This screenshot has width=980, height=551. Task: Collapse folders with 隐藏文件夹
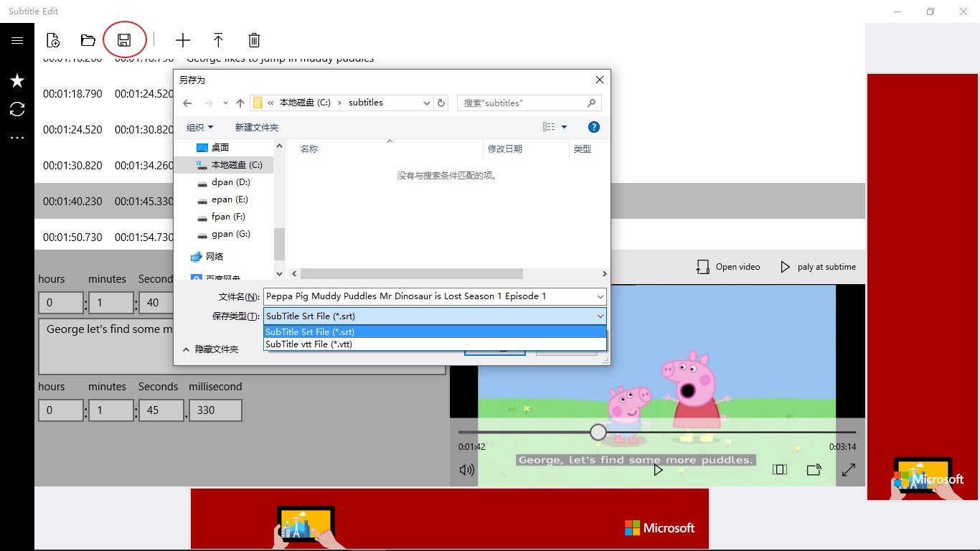click(x=210, y=349)
